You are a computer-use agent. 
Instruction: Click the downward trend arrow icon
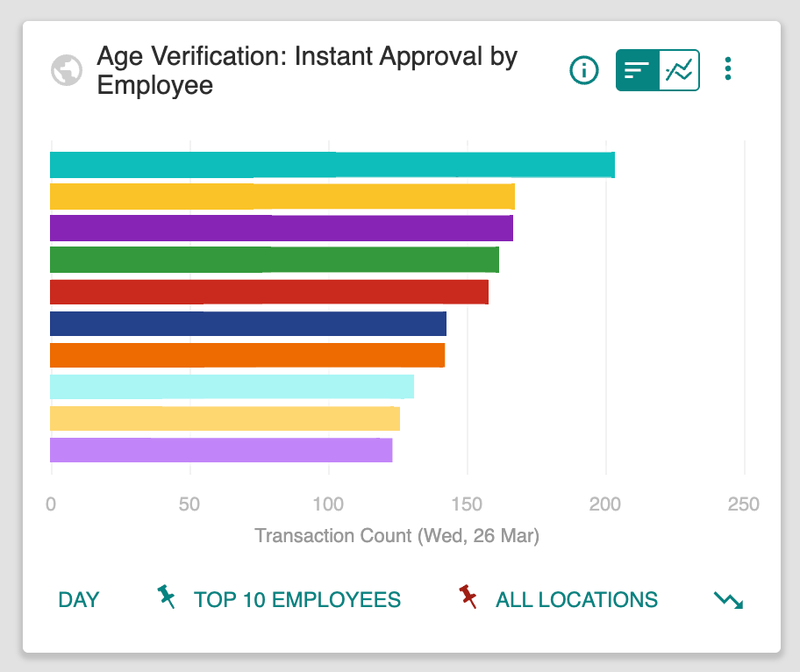tap(728, 600)
